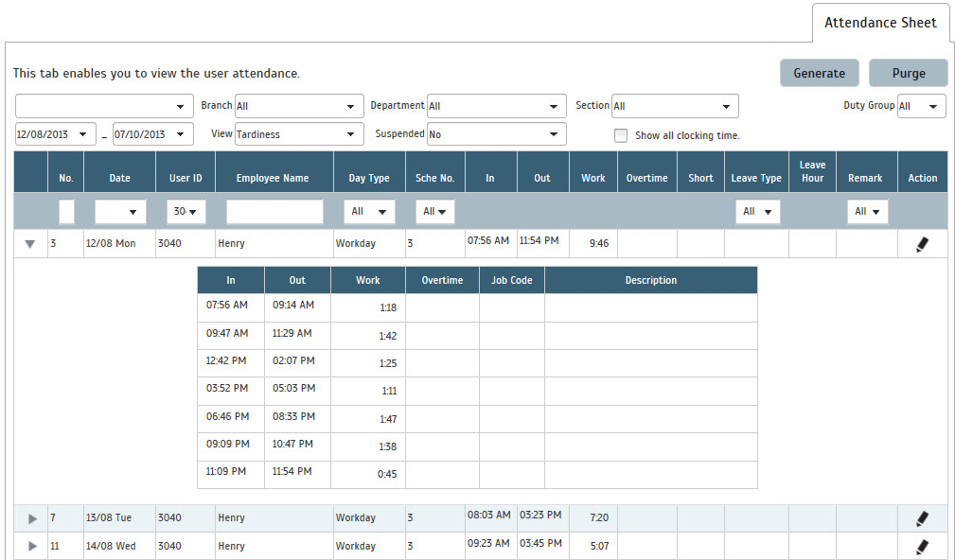
Task: Open the Department dropdown
Action: coord(496,107)
